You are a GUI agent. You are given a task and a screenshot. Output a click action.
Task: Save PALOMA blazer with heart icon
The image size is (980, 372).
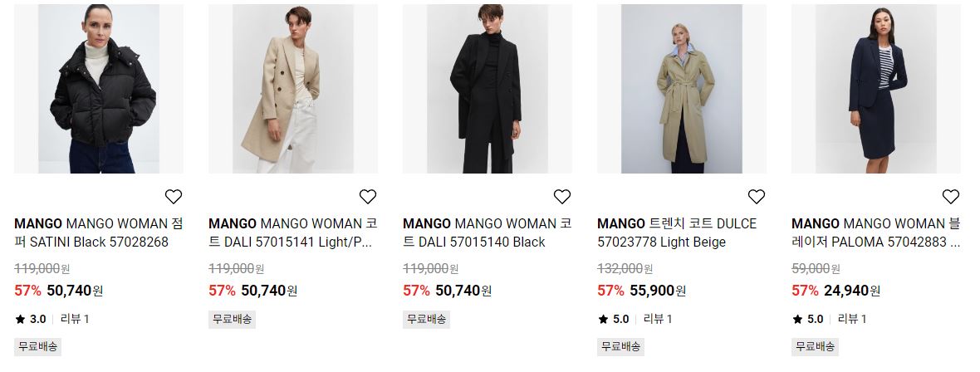[x=951, y=196]
